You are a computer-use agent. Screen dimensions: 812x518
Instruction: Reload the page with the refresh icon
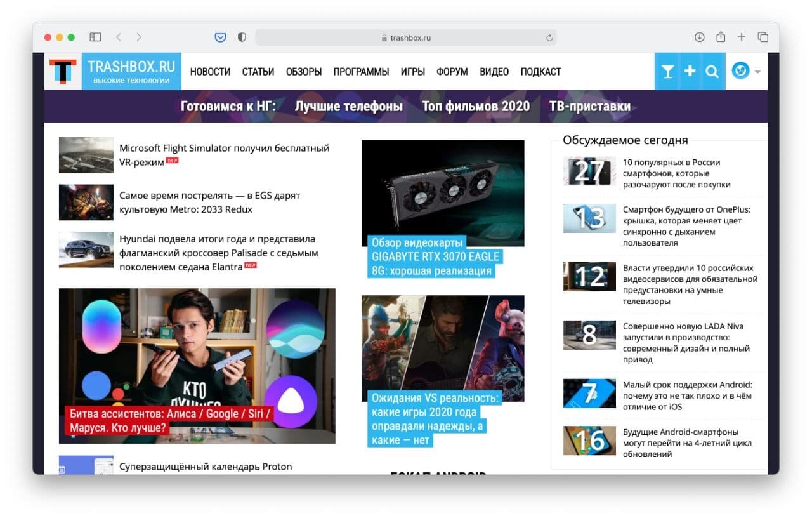pos(549,37)
